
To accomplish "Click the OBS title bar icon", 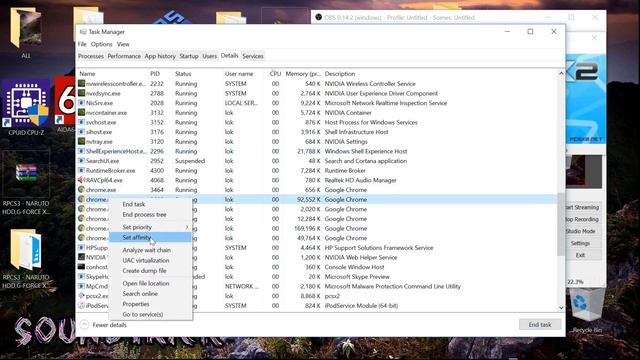I will tap(319, 17).
